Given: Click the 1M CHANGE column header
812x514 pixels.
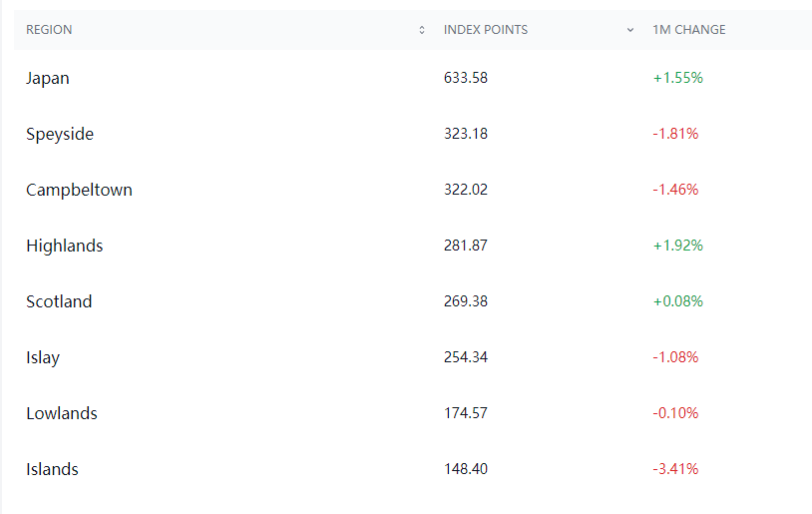Looking at the screenshot, I should tap(689, 30).
